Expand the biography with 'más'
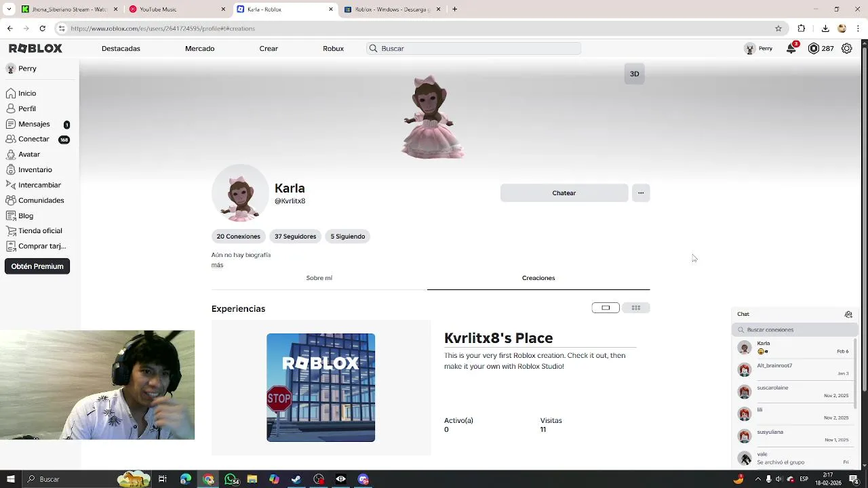The image size is (868, 488). point(217,265)
